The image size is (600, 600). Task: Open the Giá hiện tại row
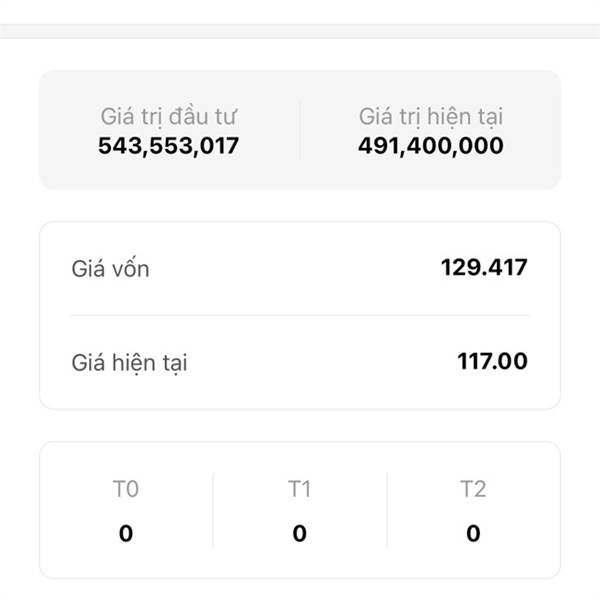coord(300,362)
